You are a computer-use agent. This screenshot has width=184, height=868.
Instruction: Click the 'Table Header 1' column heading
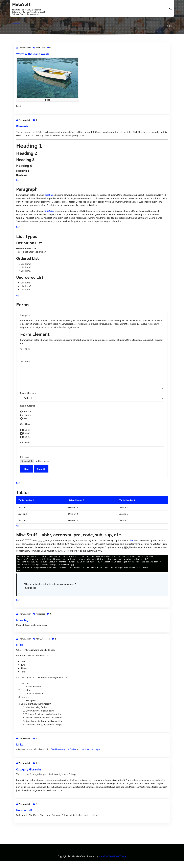(26, 500)
